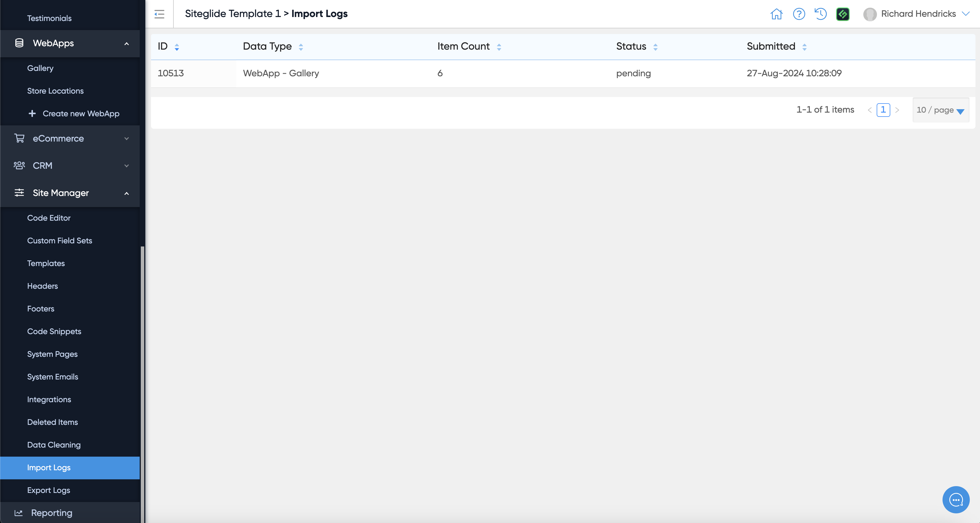Open the Reporting sidebar section

(x=52, y=513)
